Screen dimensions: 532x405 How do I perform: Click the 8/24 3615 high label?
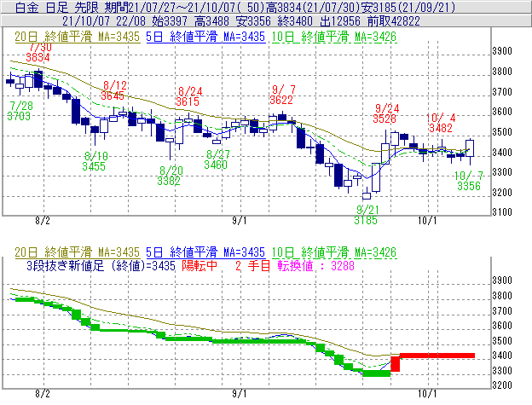[x=188, y=96]
